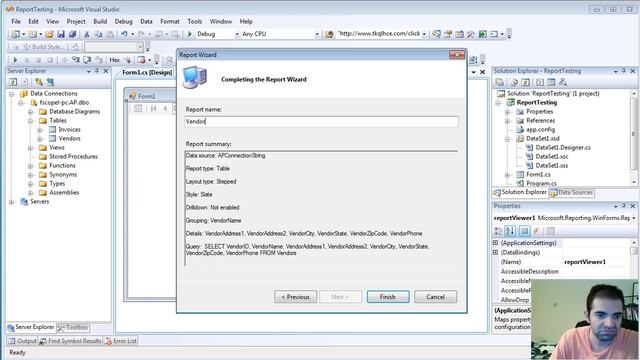Expand the Views folder node

31,148
